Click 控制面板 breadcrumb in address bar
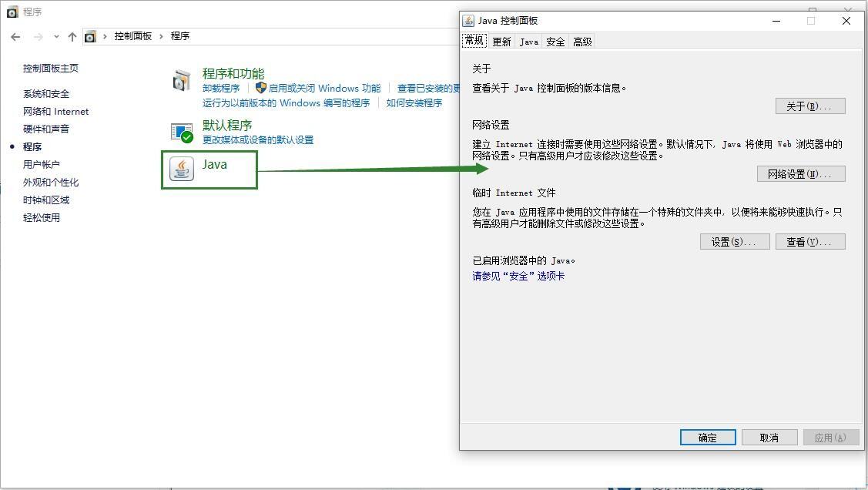 pyautogui.click(x=132, y=36)
